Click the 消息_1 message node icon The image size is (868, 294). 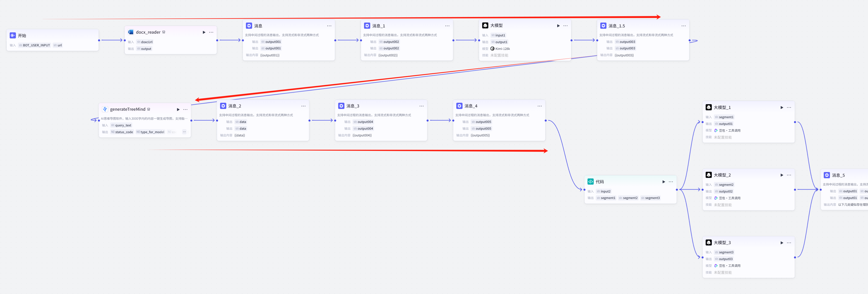(x=367, y=26)
